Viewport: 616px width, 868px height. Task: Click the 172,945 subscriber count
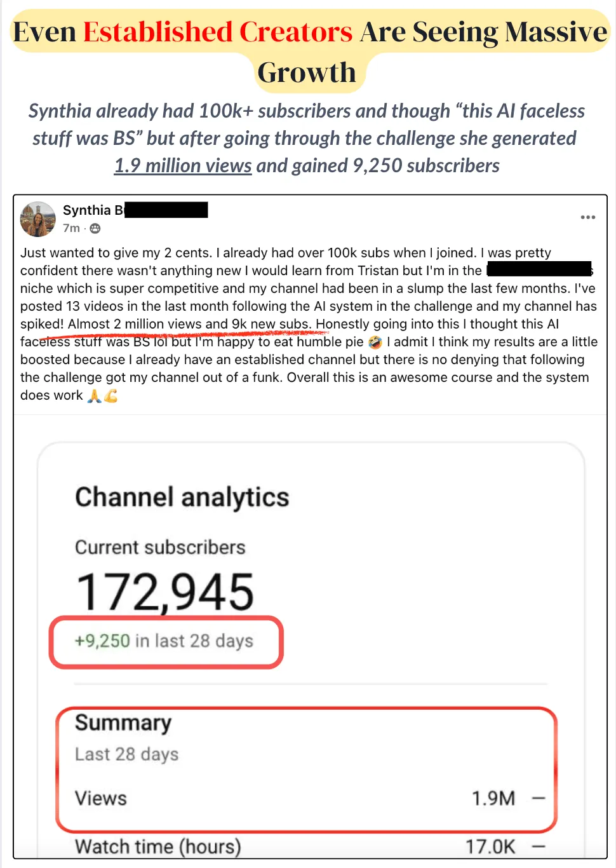(165, 592)
